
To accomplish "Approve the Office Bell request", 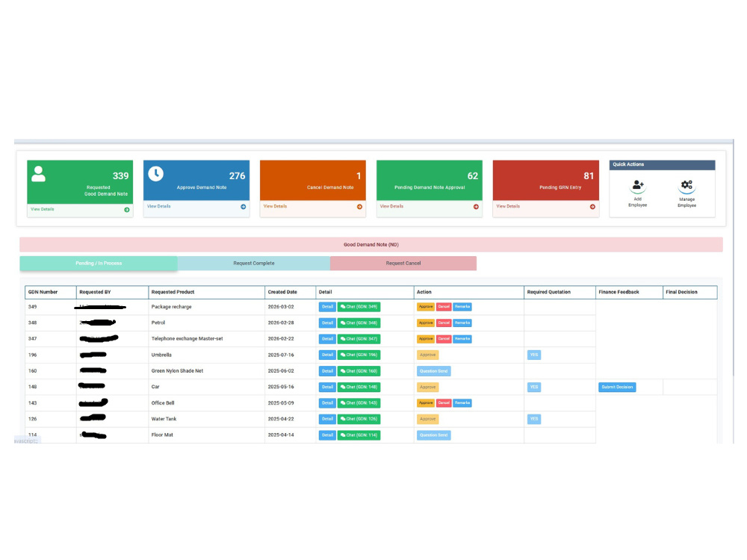I will 426,403.
